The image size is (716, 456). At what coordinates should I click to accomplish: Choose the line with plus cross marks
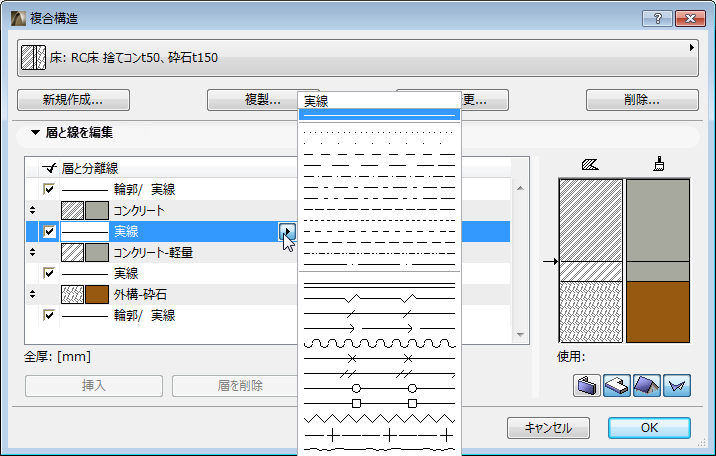(x=379, y=435)
